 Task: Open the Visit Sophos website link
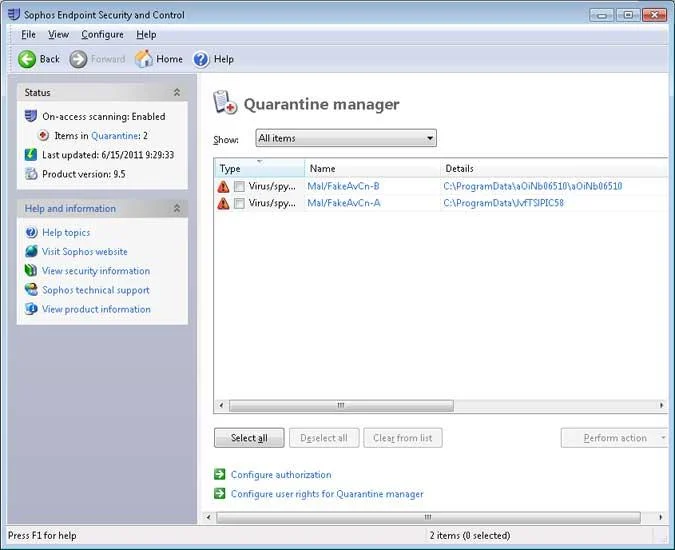(x=84, y=251)
